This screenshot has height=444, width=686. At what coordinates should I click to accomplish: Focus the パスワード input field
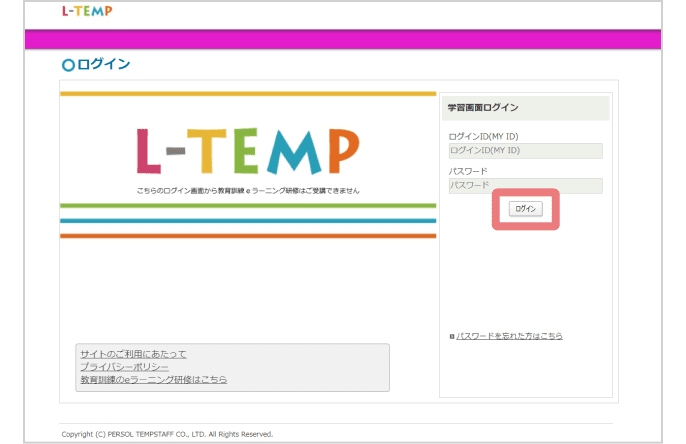[x=525, y=185]
